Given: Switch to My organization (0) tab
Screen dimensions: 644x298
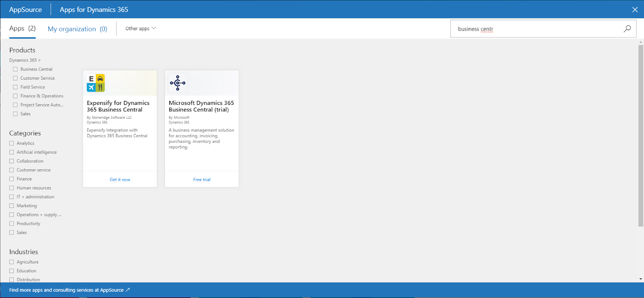Looking at the screenshot, I should [77, 29].
